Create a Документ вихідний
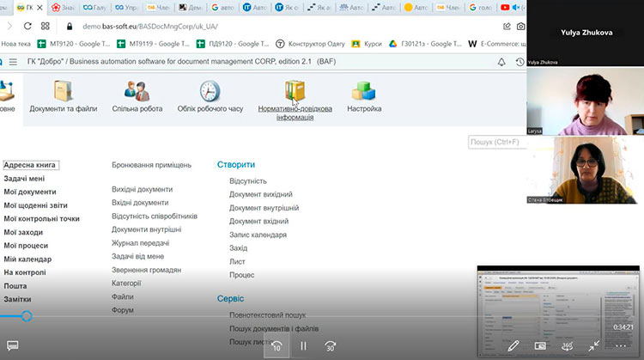Image resolution: width=644 pixels, height=360 pixels. [x=261, y=194]
